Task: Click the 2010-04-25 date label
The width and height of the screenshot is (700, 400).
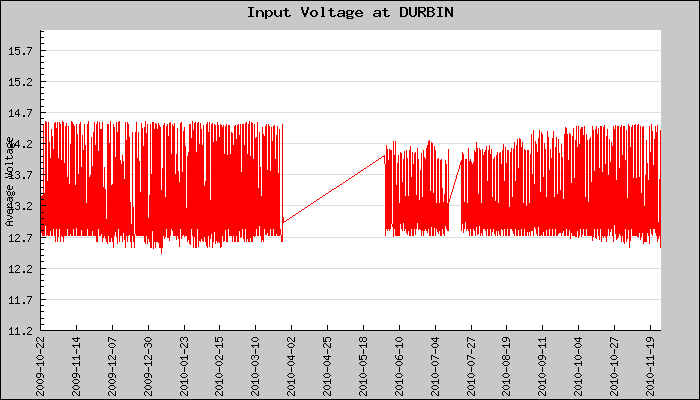Action: tap(327, 367)
